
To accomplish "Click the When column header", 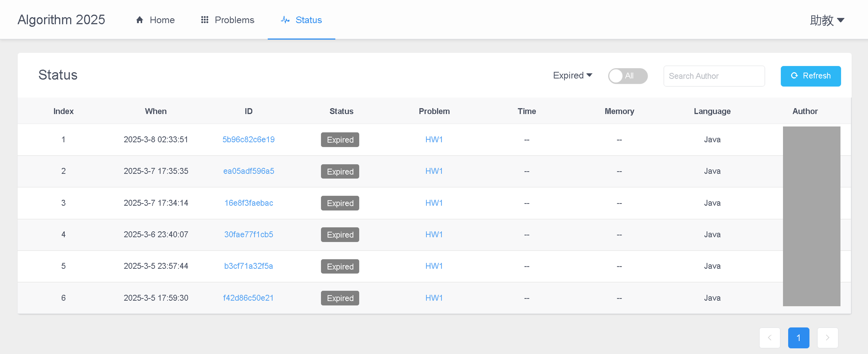I will click(156, 111).
